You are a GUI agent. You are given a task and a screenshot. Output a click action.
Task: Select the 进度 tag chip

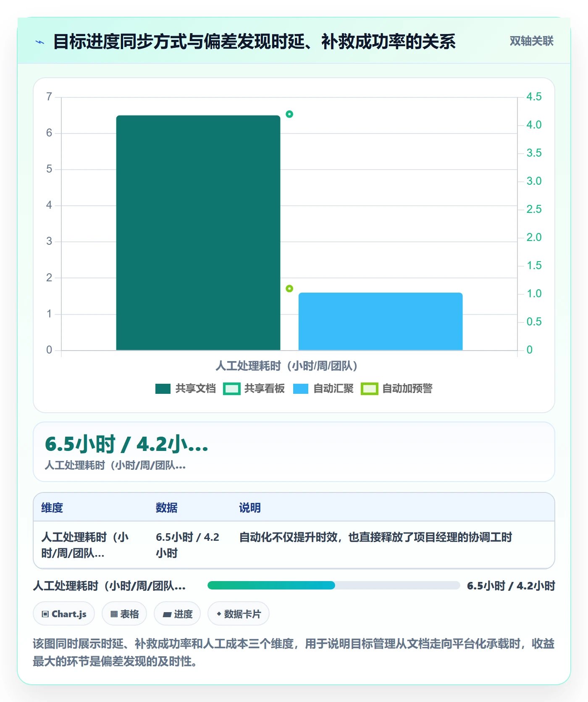(x=177, y=614)
